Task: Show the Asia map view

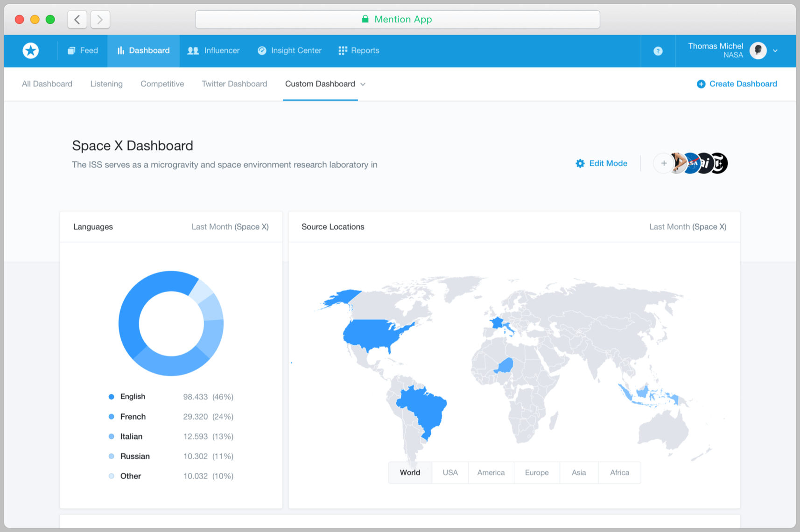Action: pyautogui.click(x=579, y=473)
